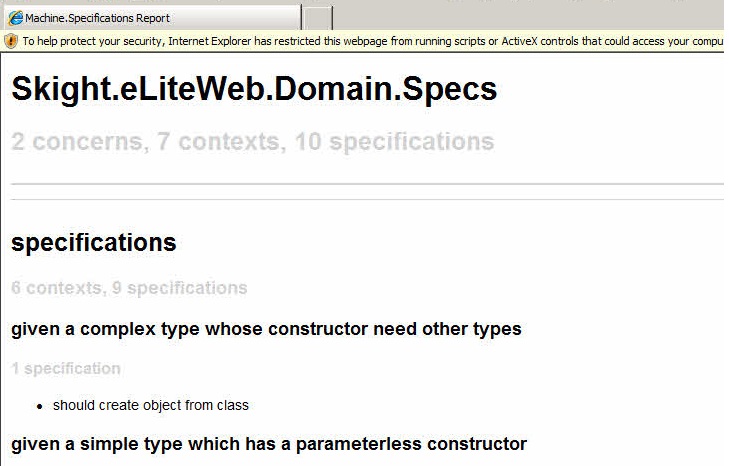Click the 1 specification count text
The width and height of the screenshot is (729, 466).
click(x=66, y=368)
